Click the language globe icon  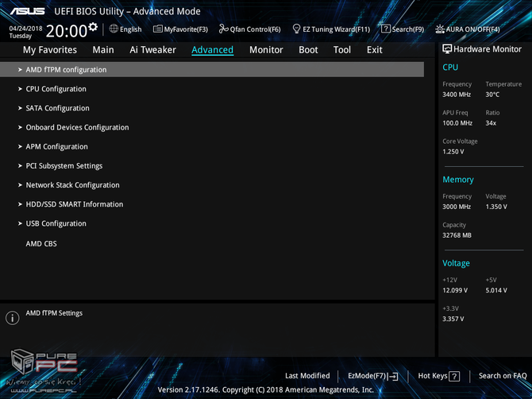pos(114,29)
